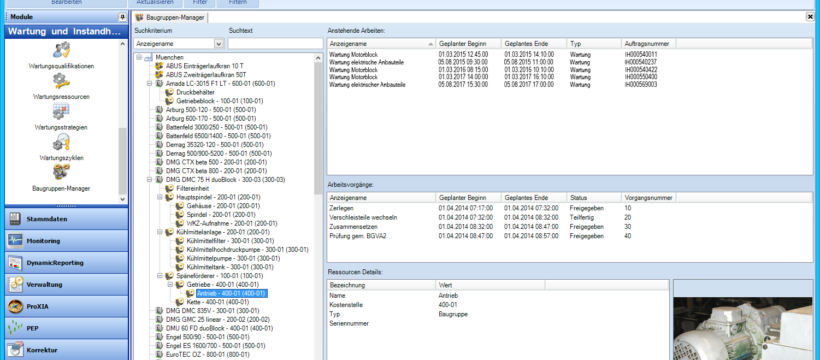Screen dimensions: 820x360
Task: Open Wartungszyklen module icon
Action: pyautogui.click(x=61, y=142)
